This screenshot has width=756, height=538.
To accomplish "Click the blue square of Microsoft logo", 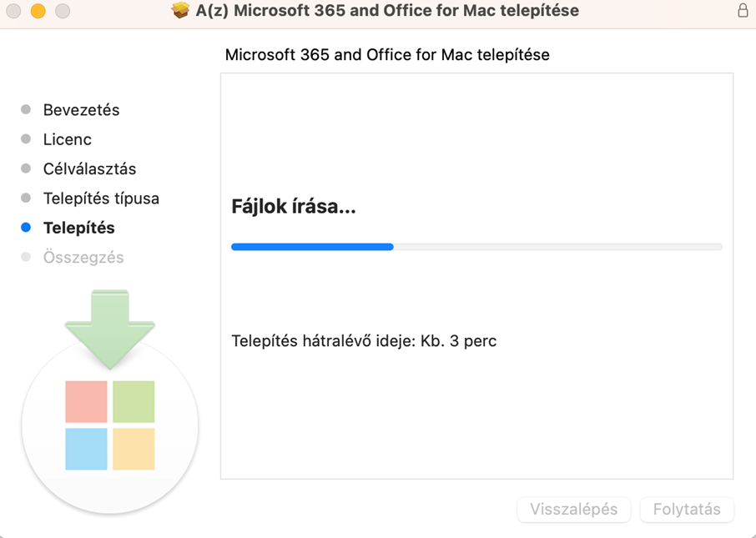I will [86, 449].
